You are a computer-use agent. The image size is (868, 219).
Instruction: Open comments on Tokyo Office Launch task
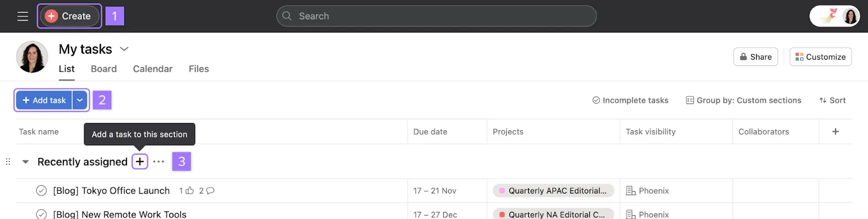click(210, 191)
